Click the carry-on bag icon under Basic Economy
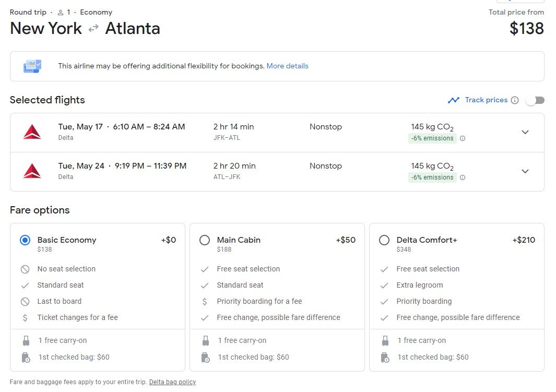556x392 pixels. (25, 340)
